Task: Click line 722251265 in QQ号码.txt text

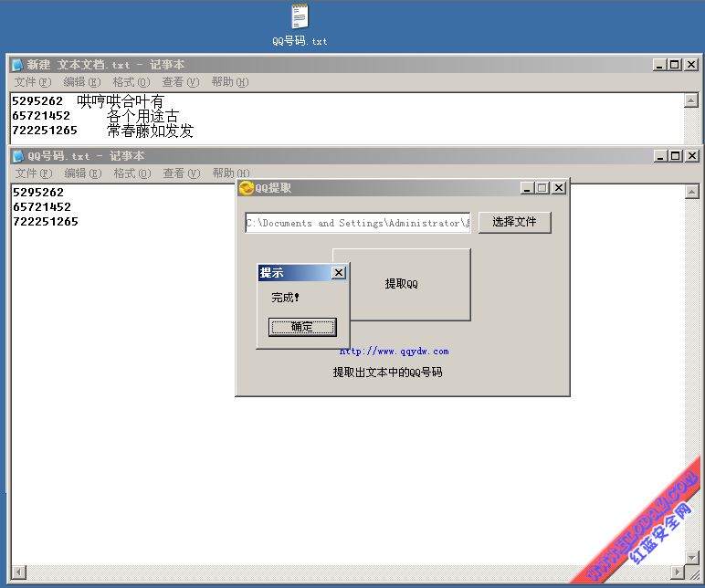Action: coord(46,222)
